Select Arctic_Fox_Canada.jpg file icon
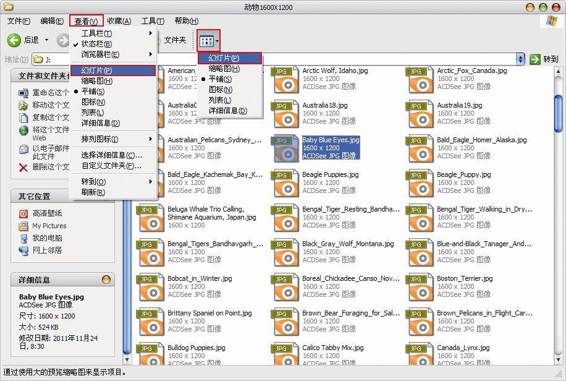566x381 pixels. point(419,79)
